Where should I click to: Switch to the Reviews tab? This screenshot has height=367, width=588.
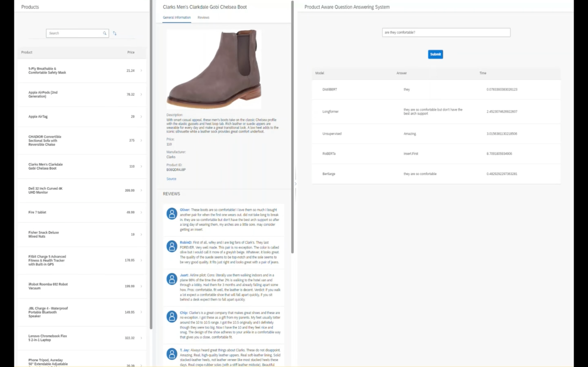203,17
